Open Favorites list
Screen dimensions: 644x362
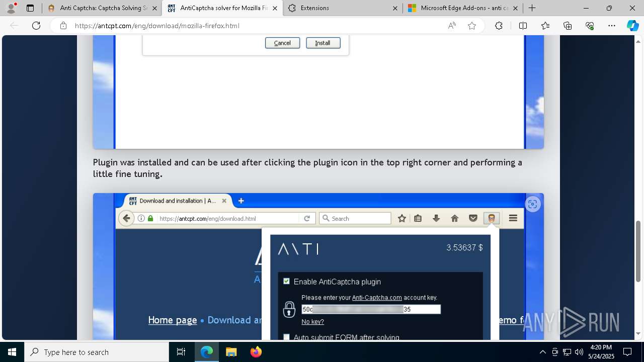(x=545, y=26)
